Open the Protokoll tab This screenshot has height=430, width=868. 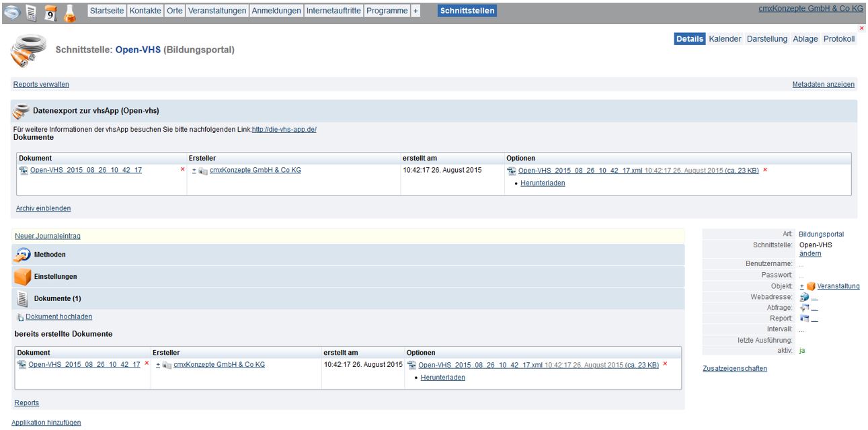coord(838,39)
